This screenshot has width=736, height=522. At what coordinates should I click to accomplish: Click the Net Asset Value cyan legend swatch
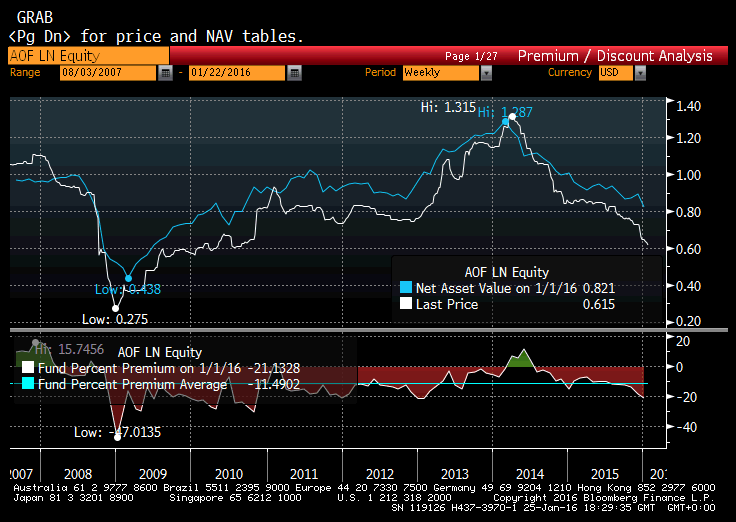406,287
